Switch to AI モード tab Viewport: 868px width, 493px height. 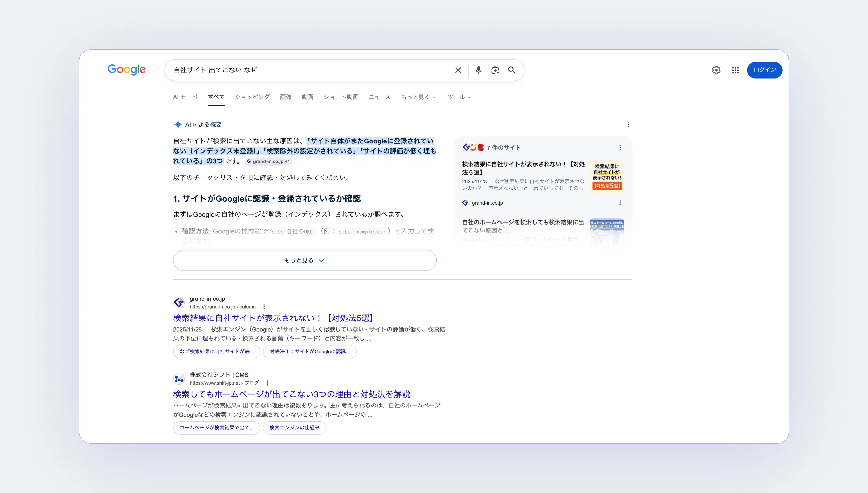pos(185,97)
